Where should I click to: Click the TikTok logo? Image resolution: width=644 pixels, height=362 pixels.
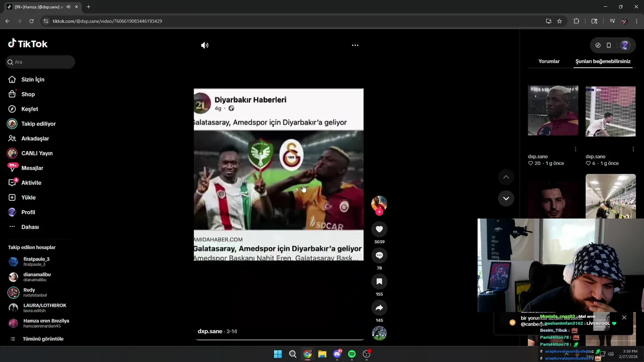[28, 44]
